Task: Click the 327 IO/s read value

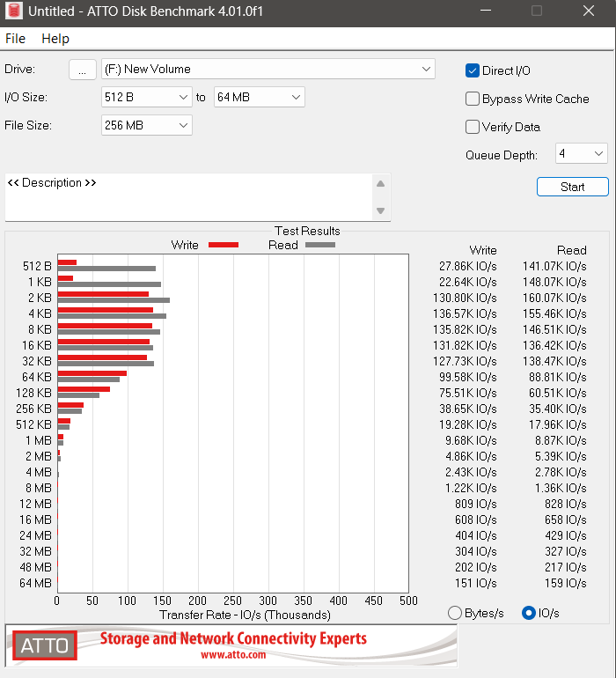Action: (x=566, y=551)
